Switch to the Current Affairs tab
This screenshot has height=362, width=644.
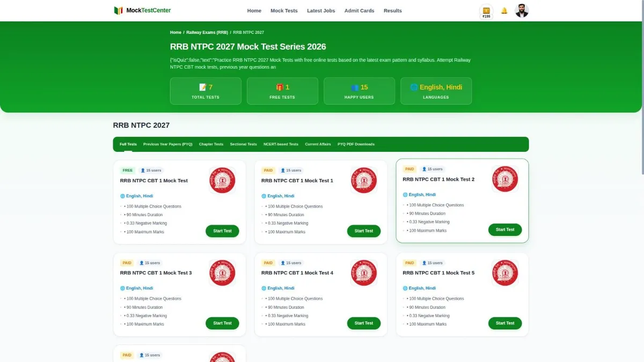(x=318, y=144)
